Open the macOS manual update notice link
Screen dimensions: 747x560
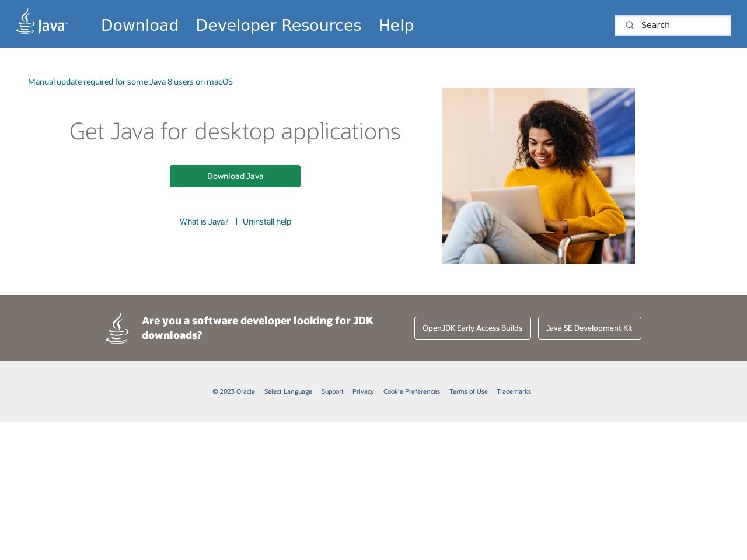click(x=130, y=82)
